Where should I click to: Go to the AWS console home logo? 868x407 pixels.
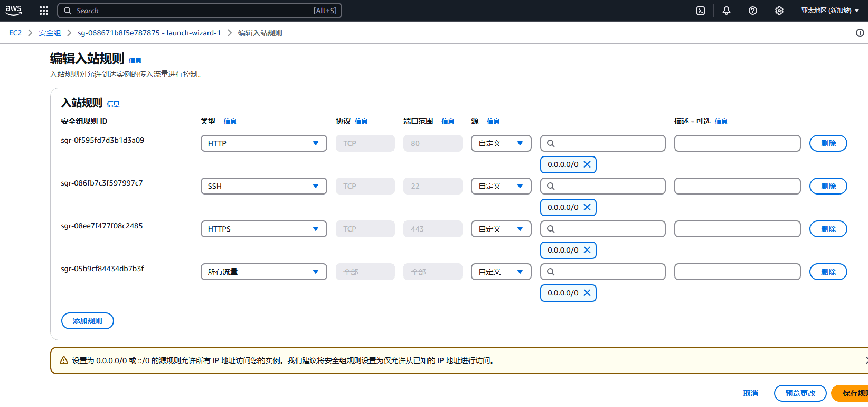click(x=14, y=11)
